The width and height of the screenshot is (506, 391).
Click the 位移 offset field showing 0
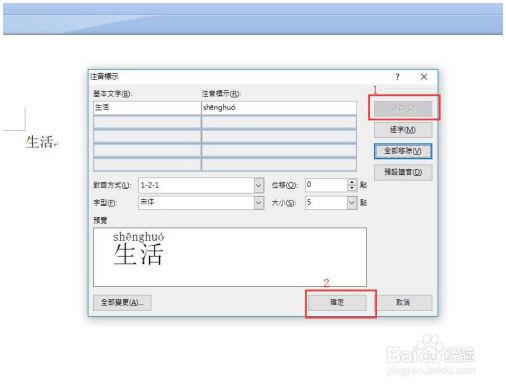coord(326,185)
